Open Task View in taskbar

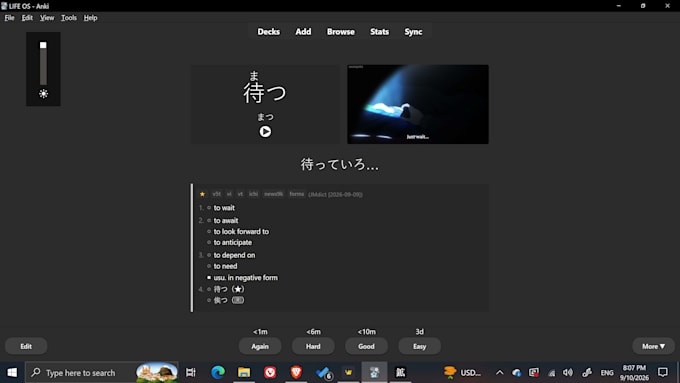(x=191, y=372)
